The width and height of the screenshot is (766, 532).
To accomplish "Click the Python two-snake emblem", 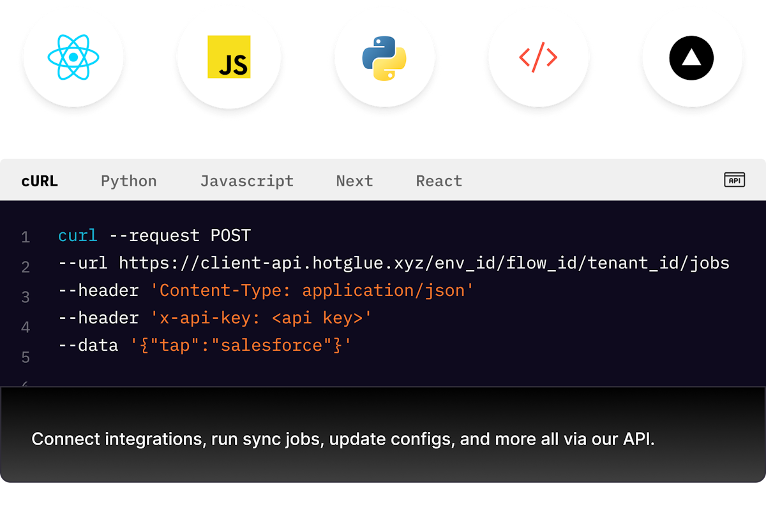I will 384,57.
